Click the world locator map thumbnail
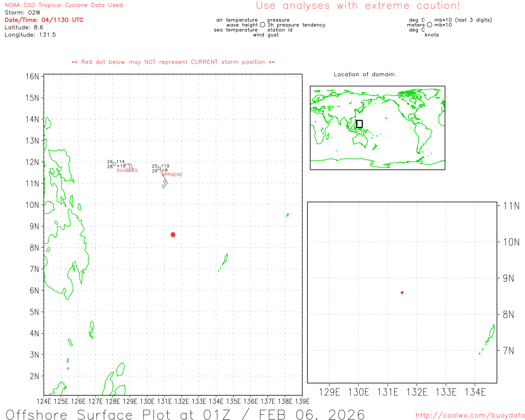Image resolution: width=525 pixels, height=420 pixels. [377, 128]
